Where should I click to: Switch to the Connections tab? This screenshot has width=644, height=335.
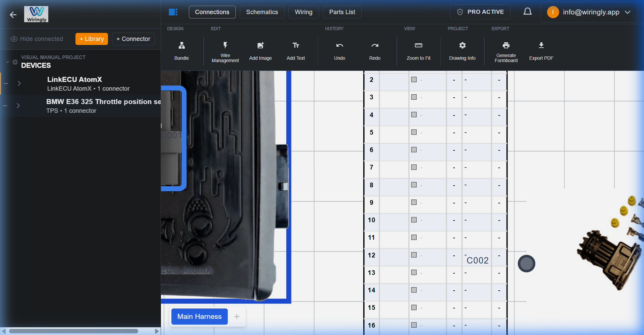point(212,12)
